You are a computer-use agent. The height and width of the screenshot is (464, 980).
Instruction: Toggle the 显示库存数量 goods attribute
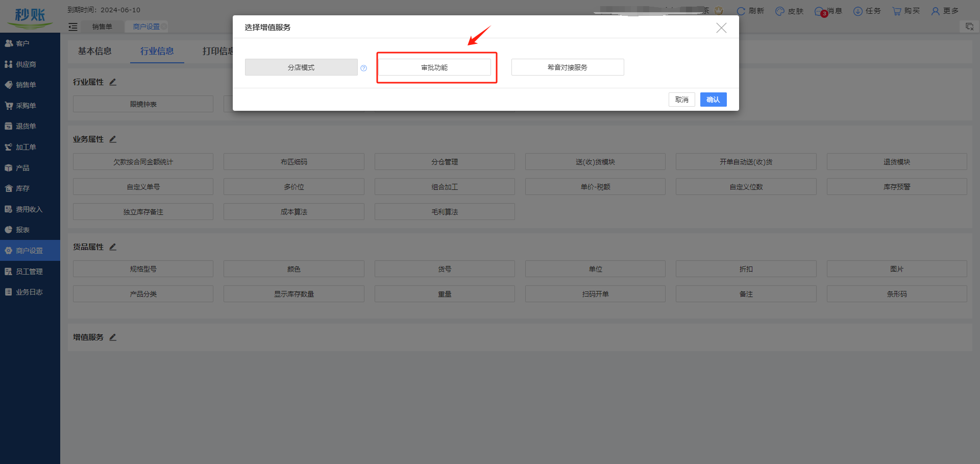coord(294,294)
